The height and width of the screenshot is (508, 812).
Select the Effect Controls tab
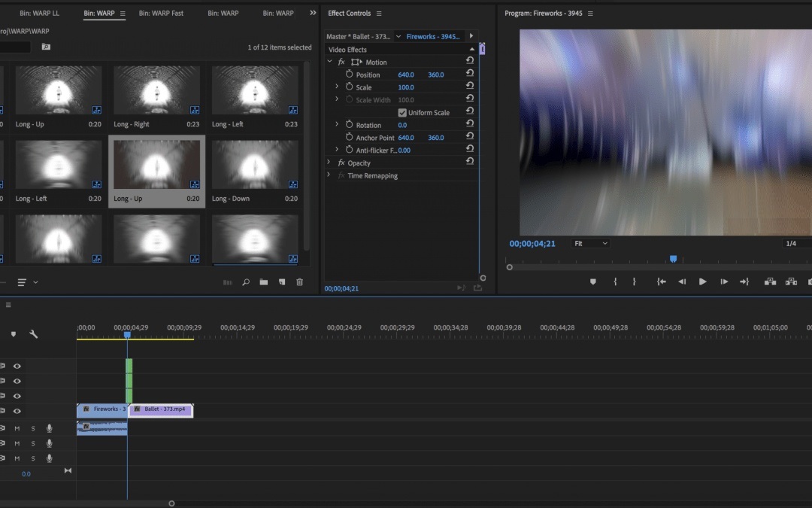[349, 13]
